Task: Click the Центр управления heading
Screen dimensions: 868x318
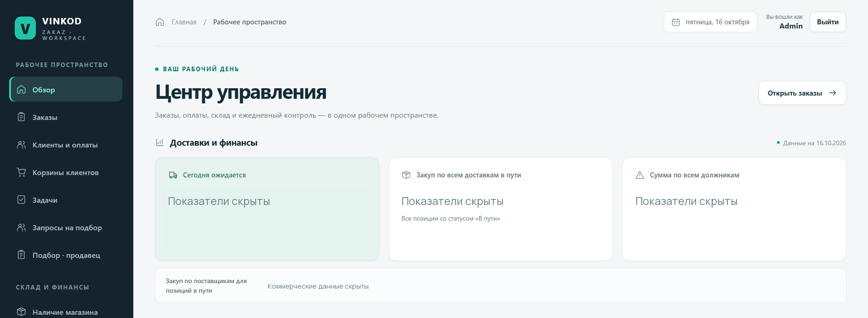Action: (x=241, y=92)
